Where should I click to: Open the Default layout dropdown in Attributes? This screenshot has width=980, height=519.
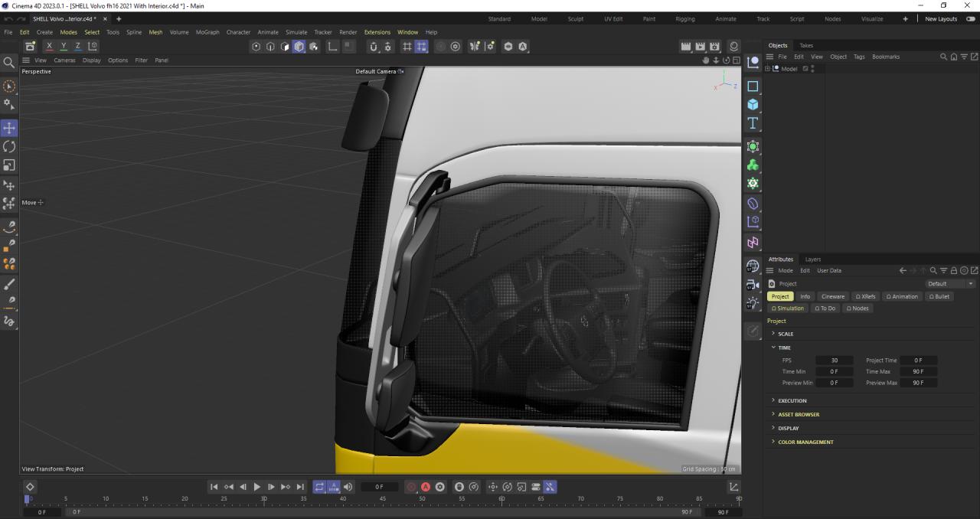949,283
